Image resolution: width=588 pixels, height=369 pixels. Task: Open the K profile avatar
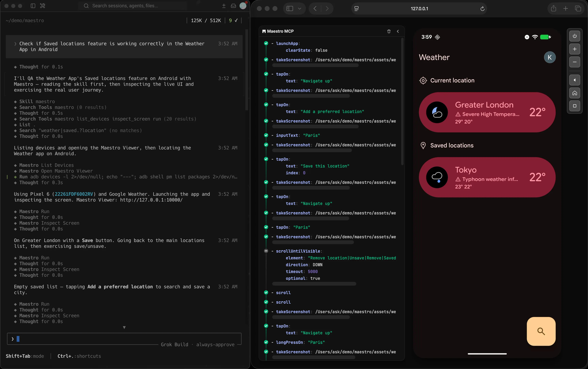550,57
